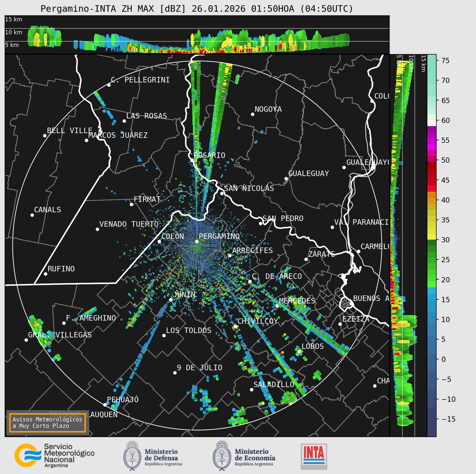Select the PEHUAJÓ label
The height and width of the screenshot is (474, 476).
pos(123,399)
